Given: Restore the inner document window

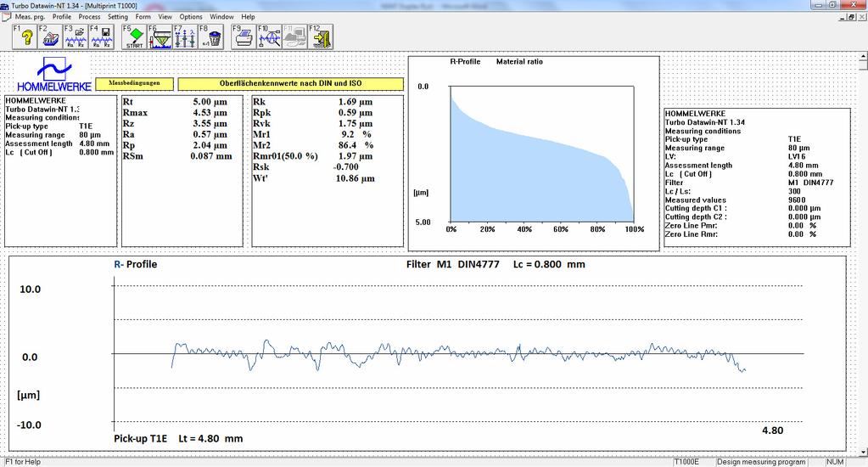Looking at the screenshot, I should [x=852, y=17].
